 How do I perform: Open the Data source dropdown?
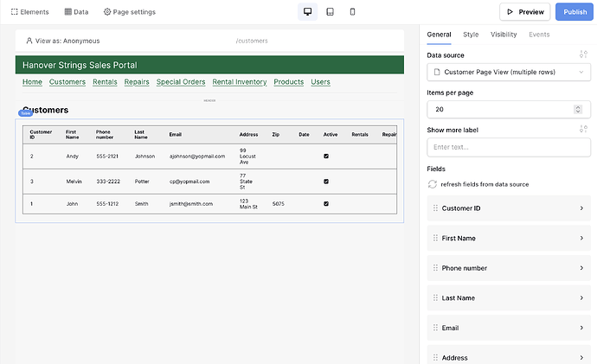[509, 73]
